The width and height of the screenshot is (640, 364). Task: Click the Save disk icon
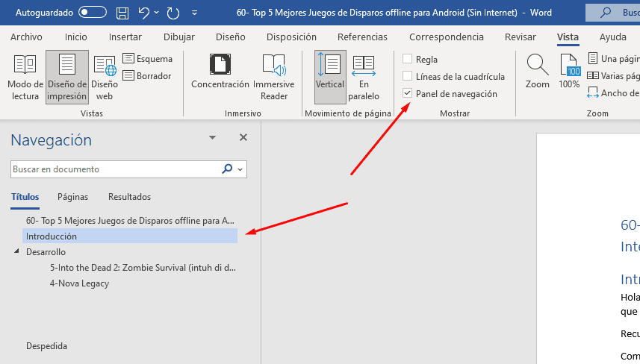coord(122,13)
